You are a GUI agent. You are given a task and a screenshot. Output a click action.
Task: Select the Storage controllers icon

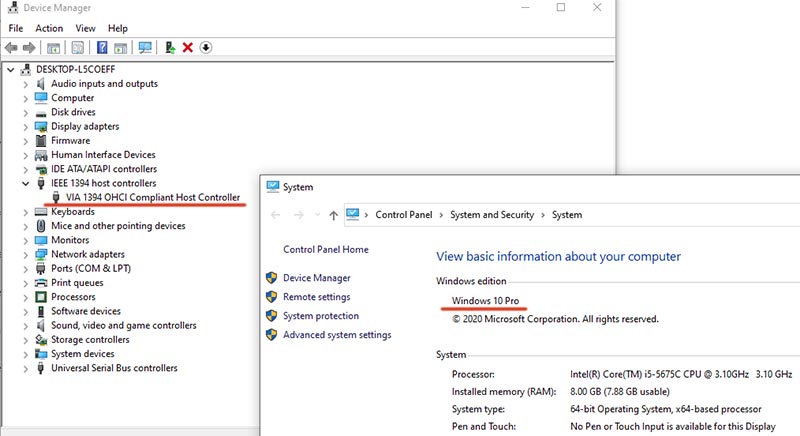(41, 340)
